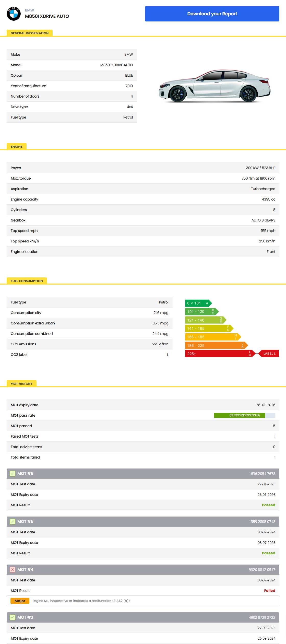The width and height of the screenshot is (286, 644).
Task: Collapse the MOT #4 header bar
Action: point(143,570)
